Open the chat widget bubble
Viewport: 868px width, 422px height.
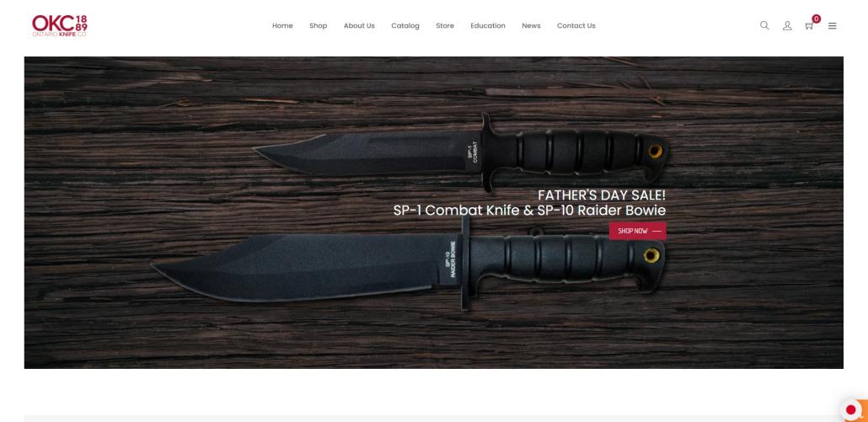point(852,410)
